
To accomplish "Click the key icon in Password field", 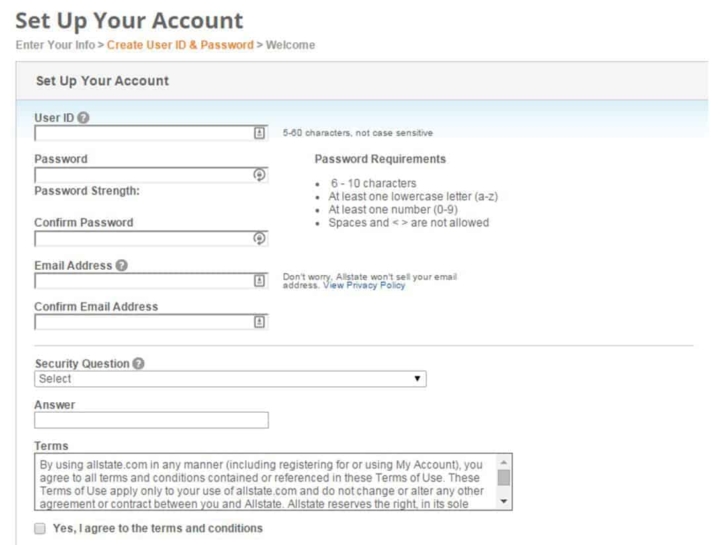I will tap(259, 175).
